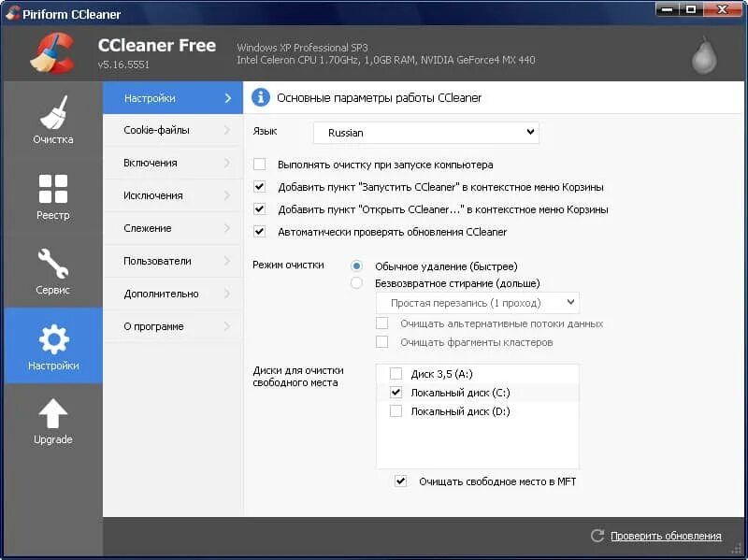
Task: Click the Проверить обновления link
Action: (666, 536)
